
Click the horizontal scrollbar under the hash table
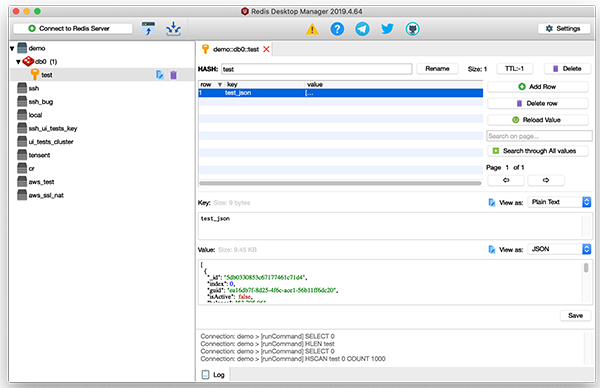pos(340,183)
